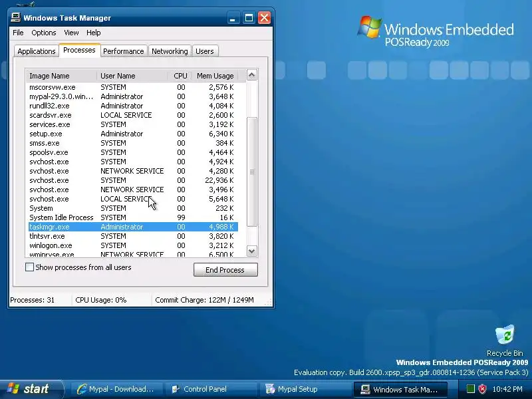The width and height of the screenshot is (532, 399).
Task: Select the services.exe process
Action: tap(133, 124)
